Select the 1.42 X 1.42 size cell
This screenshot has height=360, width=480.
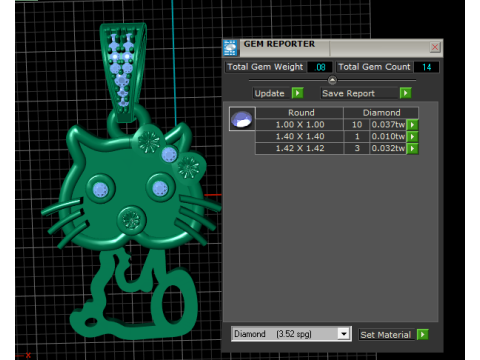300,148
